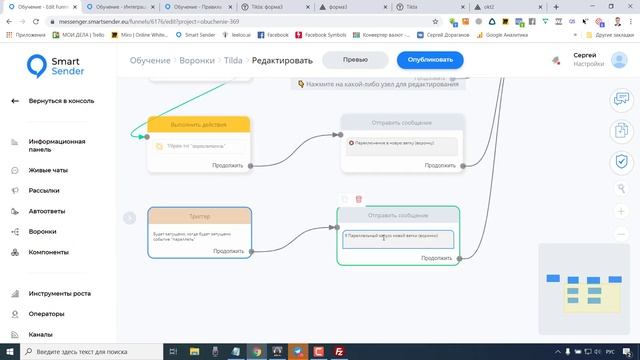Click the Нажмите на какой-либо узел hint
Viewport: 640px width, 360px height.
378,84
